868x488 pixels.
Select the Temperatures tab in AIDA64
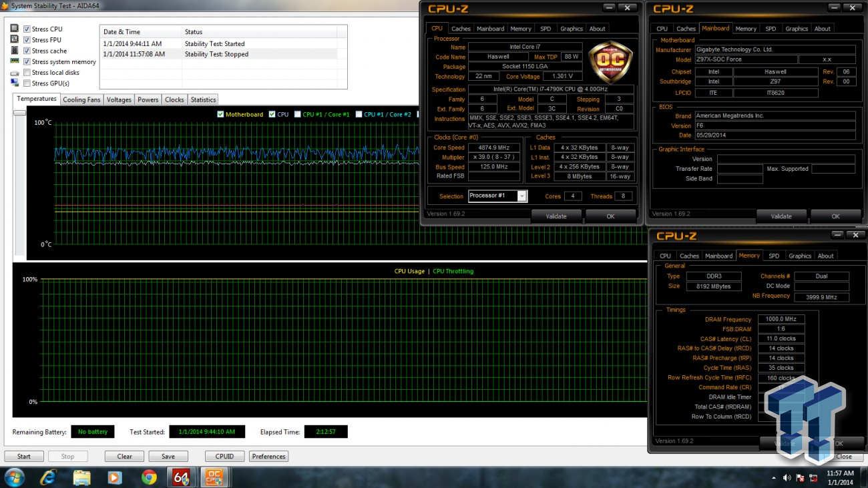(x=37, y=99)
